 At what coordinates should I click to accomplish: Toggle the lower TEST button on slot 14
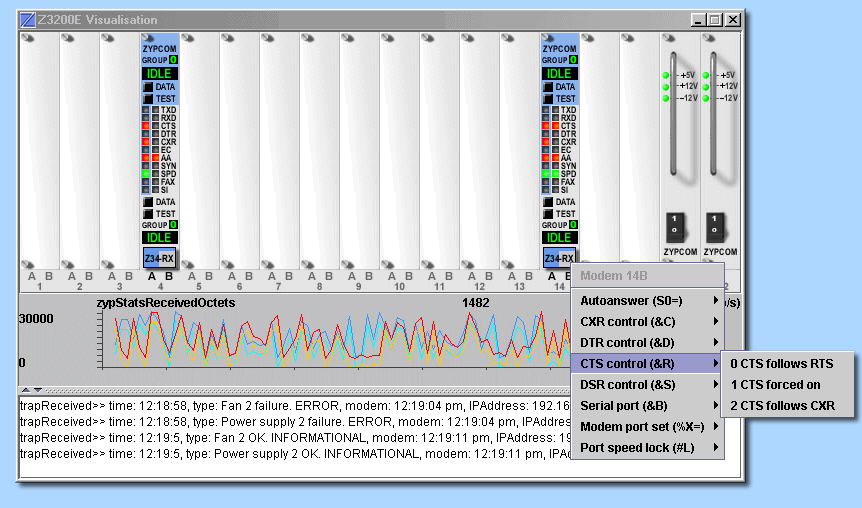point(548,213)
